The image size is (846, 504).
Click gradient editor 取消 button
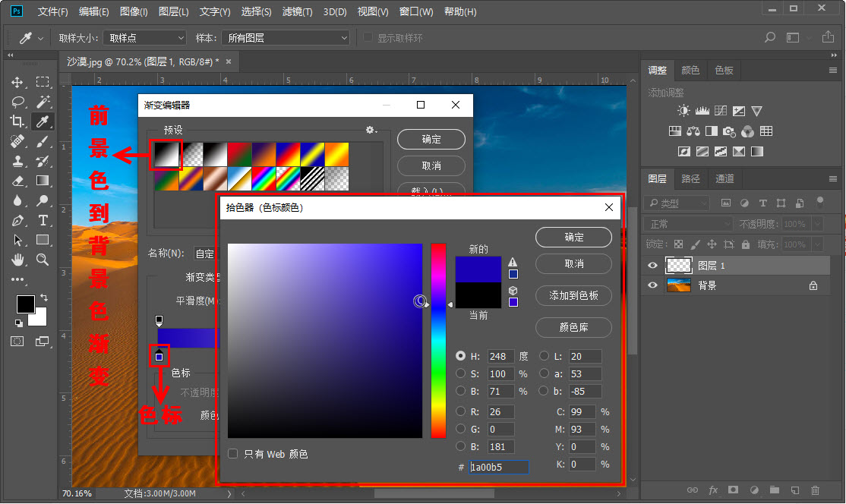pos(431,165)
